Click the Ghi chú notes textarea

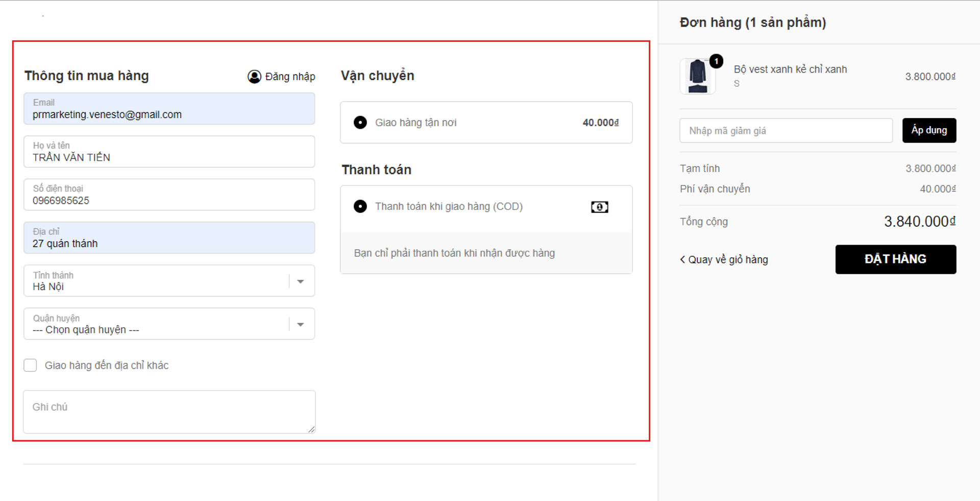pos(169,412)
